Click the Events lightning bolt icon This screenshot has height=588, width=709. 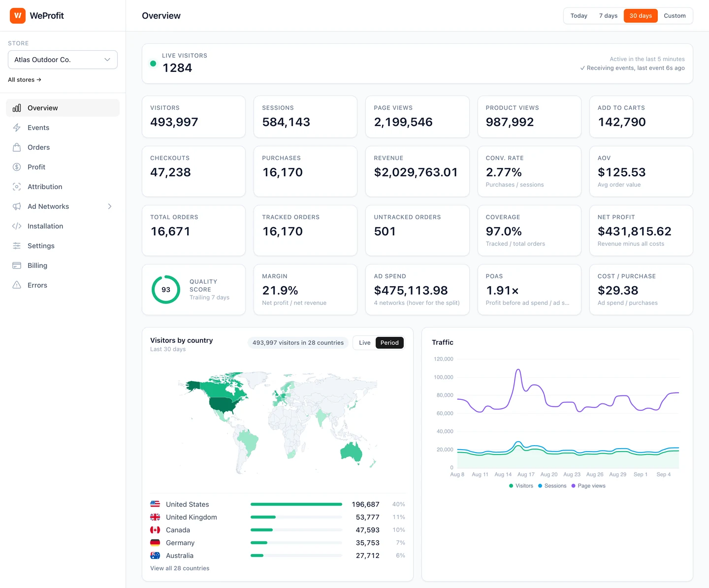click(x=17, y=128)
